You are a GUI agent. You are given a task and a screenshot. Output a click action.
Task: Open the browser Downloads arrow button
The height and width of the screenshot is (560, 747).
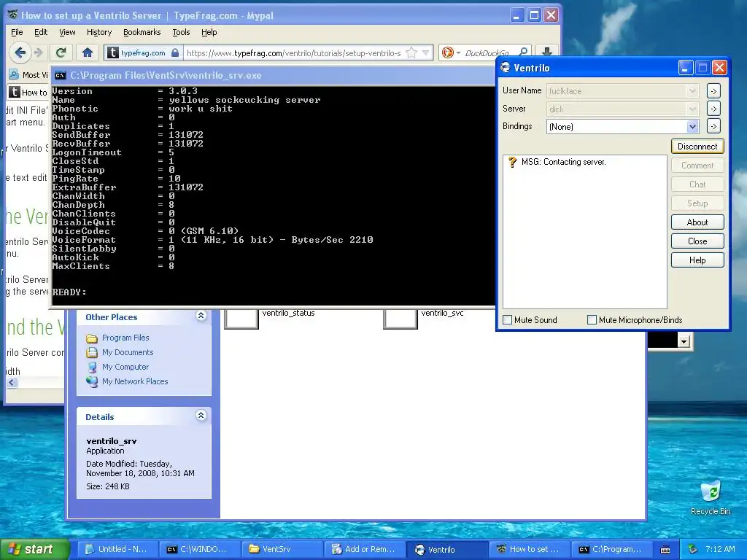547,52
